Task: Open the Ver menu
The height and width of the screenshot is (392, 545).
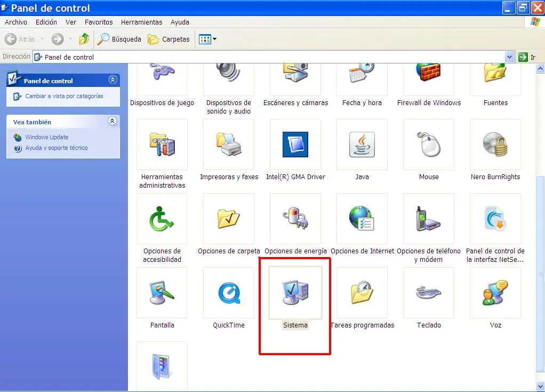Action: pyautogui.click(x=71, y=22)
